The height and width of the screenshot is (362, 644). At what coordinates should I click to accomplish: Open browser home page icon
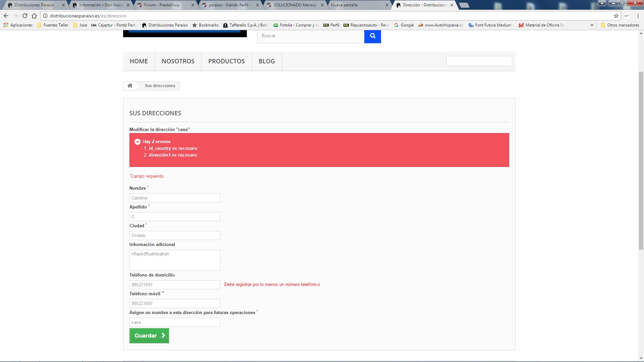coord(34,16)
